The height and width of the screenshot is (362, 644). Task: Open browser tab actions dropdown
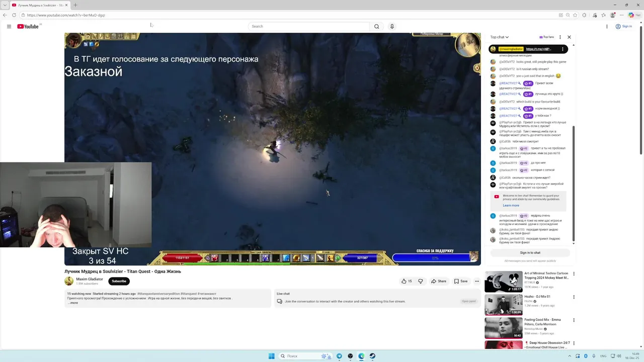click(4, 5)
